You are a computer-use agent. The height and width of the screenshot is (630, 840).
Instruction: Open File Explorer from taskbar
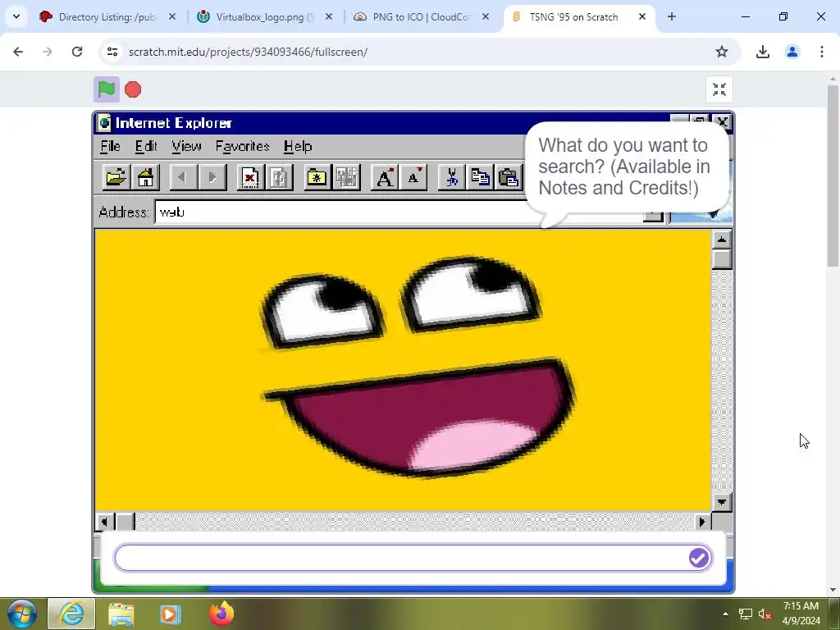pyautogui.click(x=121, y=614)
